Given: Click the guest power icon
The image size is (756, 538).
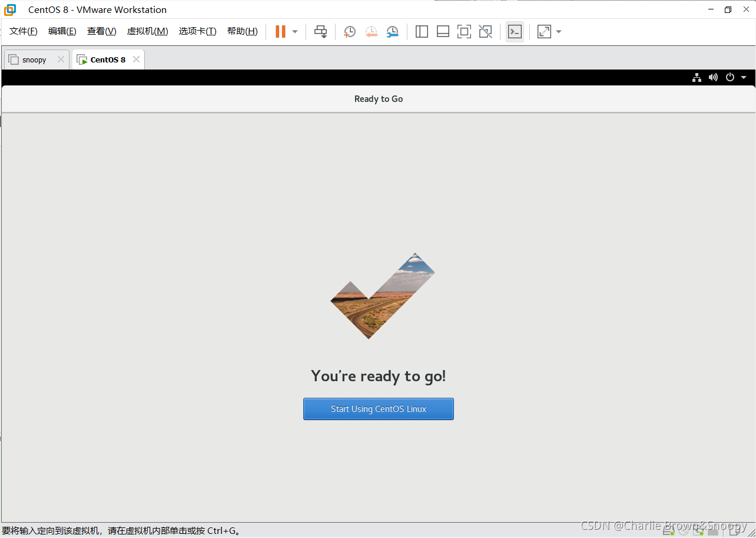Looking at the screenshot, I should [730, 77].
